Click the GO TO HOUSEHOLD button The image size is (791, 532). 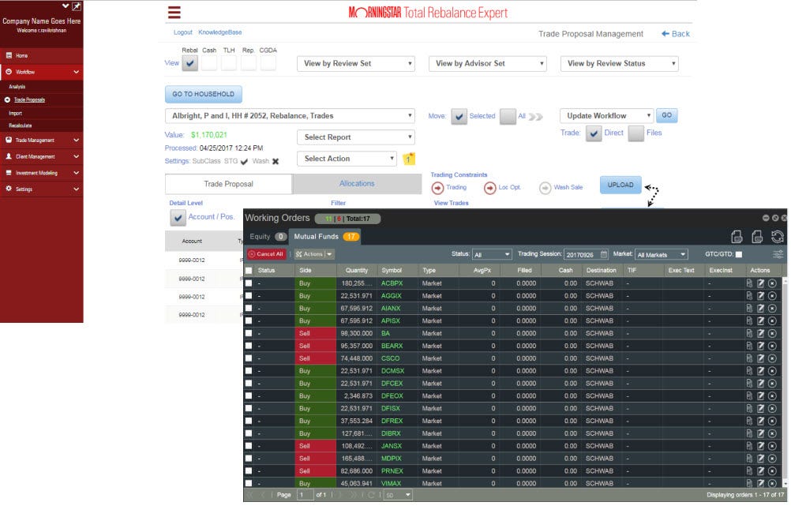204,94
